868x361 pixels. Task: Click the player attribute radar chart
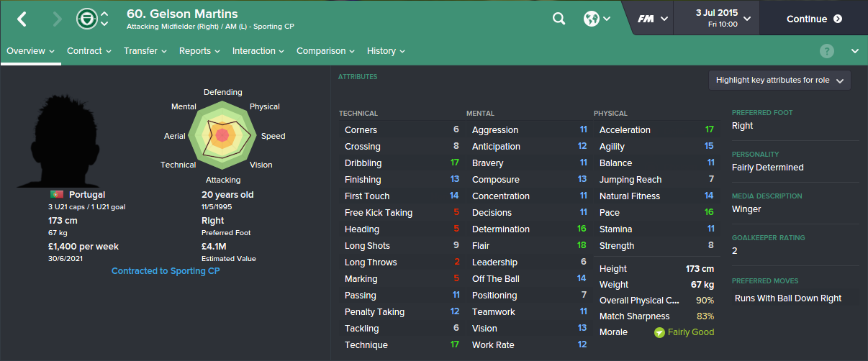(222, 134)
